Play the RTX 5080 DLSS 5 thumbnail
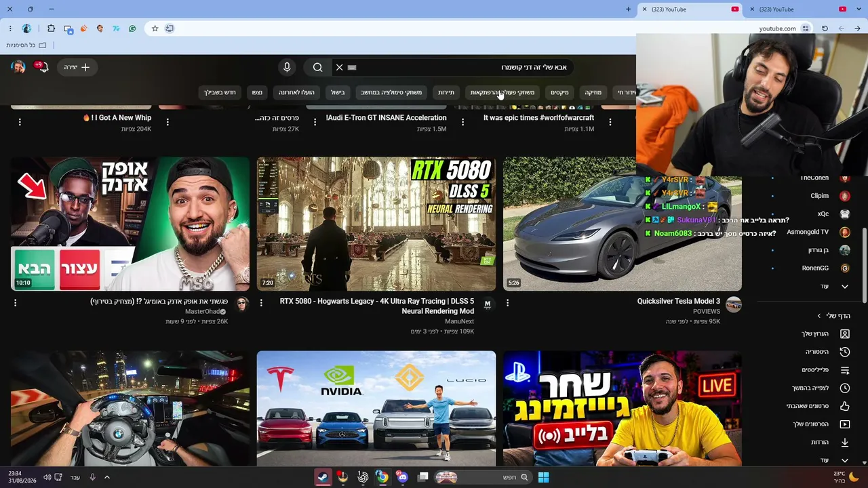868x488 pixels. [x=376, y=224]
